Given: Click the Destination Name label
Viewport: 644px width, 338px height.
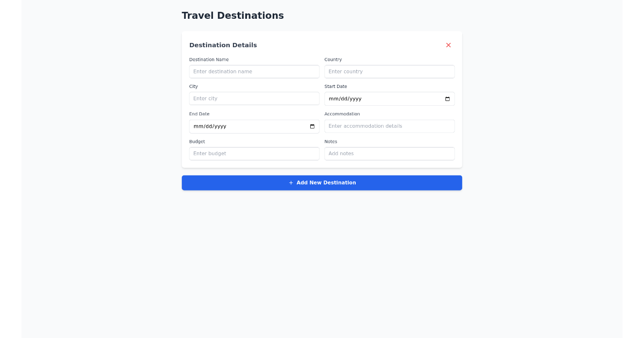Looking at the screenshot, I should [x=209, y=60].
